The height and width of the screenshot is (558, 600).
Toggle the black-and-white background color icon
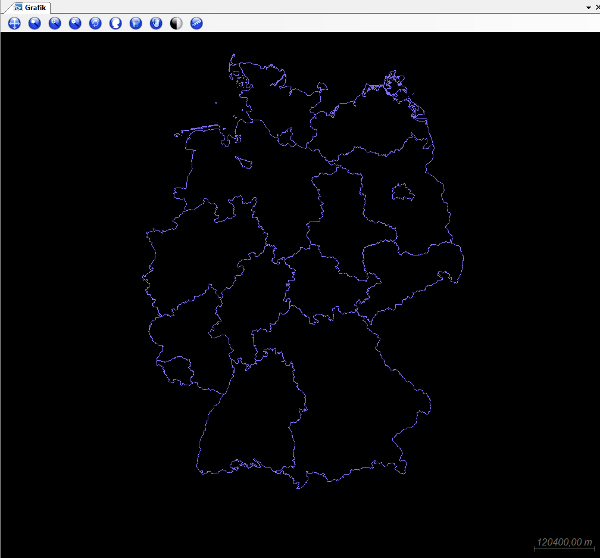pos(176,23)
